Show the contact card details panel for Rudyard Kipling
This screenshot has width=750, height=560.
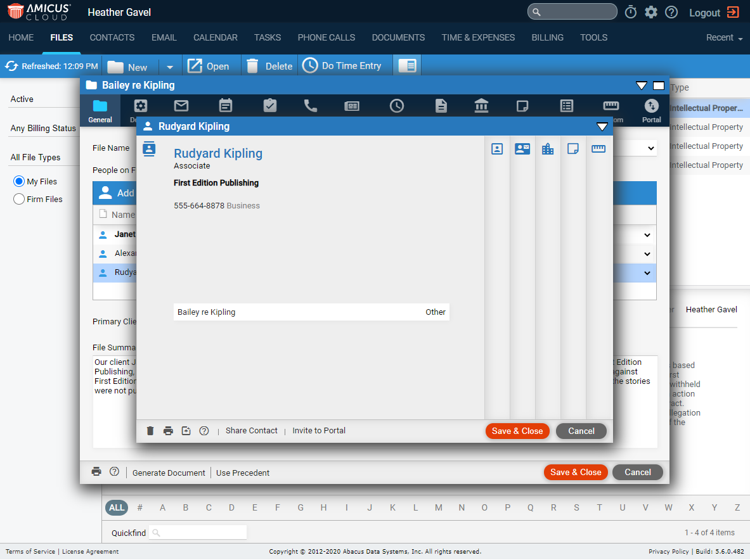click(x=522, y=149)
